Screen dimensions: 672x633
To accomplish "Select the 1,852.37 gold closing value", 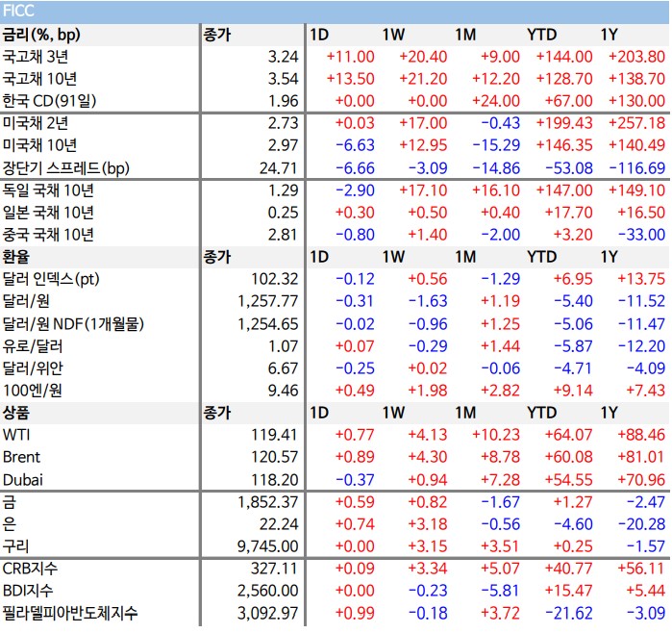I will point(268,502).
